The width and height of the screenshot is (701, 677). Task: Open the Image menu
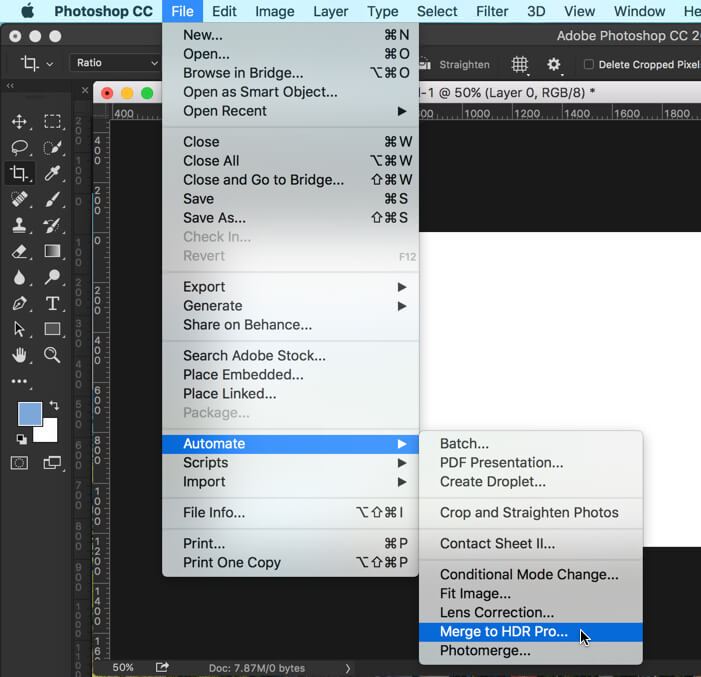[274, 11]
